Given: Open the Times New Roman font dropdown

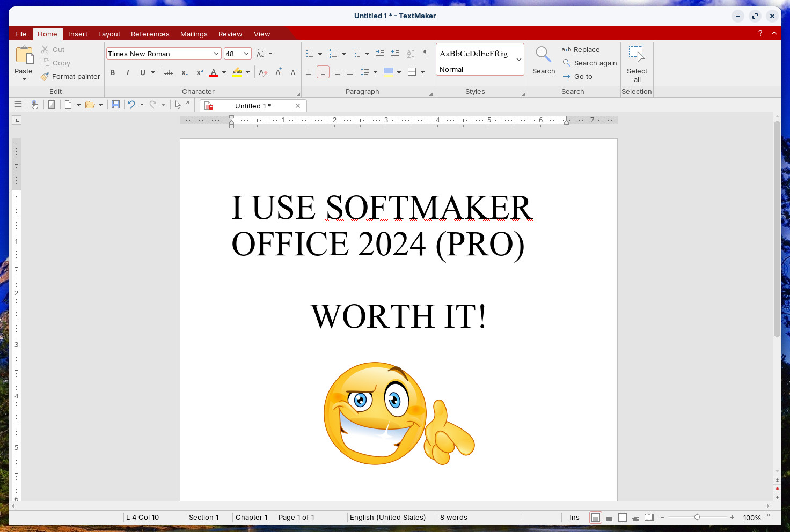Looking at the screenshot, I should click(216, 54).
